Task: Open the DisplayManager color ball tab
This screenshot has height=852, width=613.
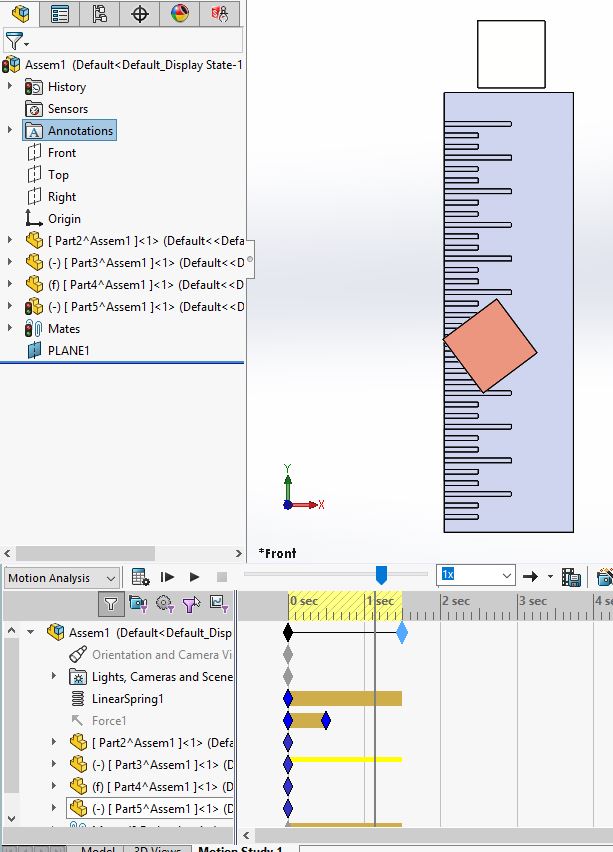Action: [180, 13]
